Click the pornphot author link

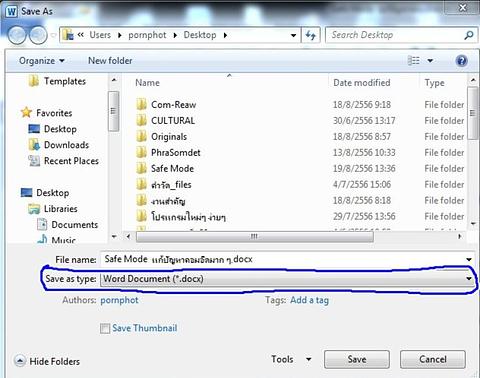pyautogui.click(x=119, y=300)
